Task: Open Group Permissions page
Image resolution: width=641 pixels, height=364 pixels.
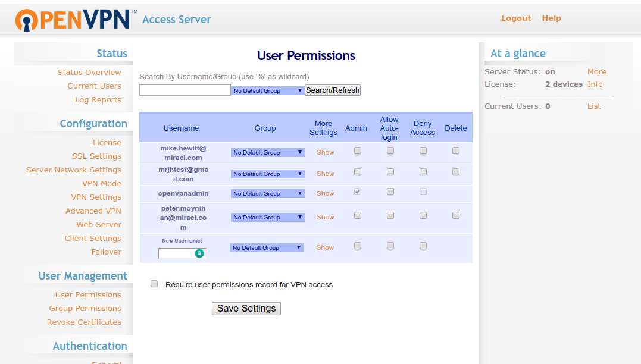Action: pos(85,309)
